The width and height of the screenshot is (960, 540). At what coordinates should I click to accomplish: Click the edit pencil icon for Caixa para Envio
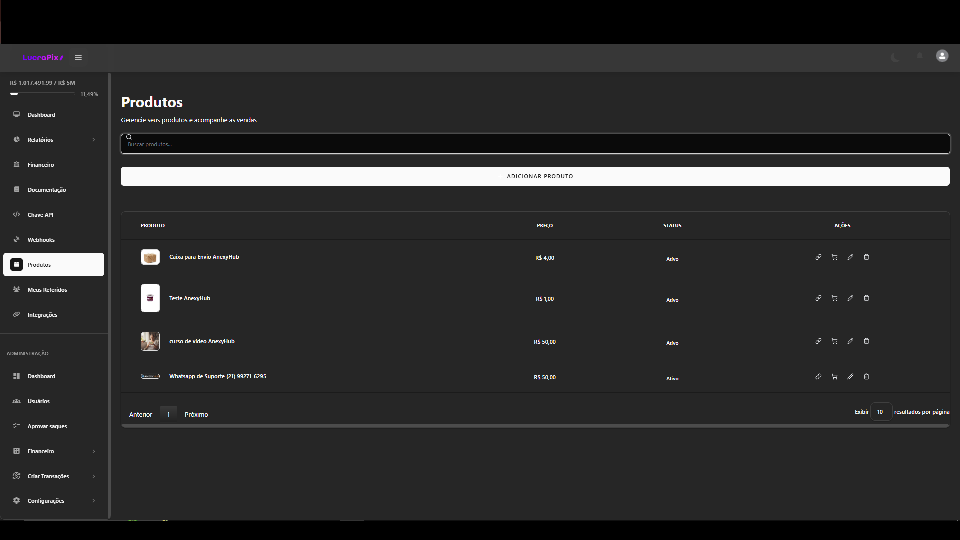click(x=850, y=257)
